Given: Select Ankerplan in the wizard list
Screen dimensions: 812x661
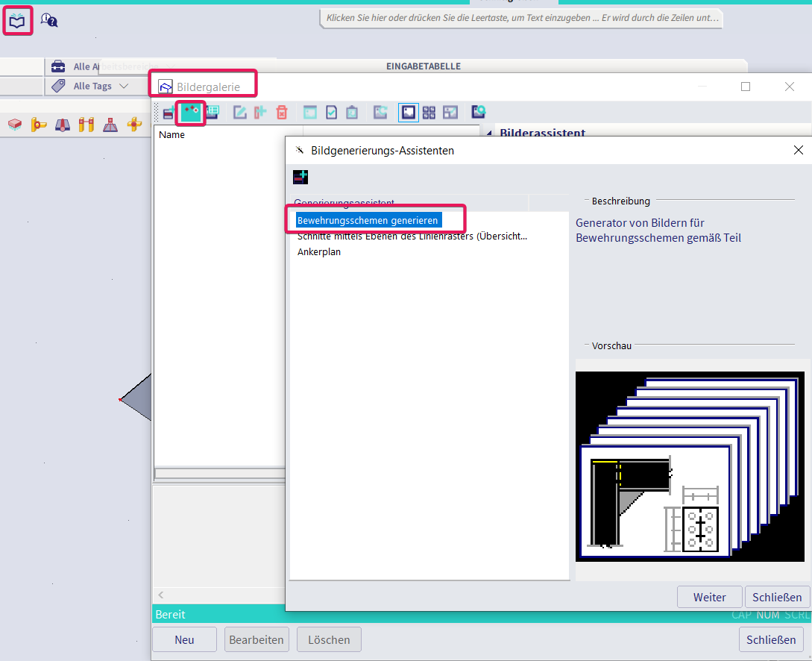Looking at the screenshot, I should pyautogui.click(x=319, y=251).
